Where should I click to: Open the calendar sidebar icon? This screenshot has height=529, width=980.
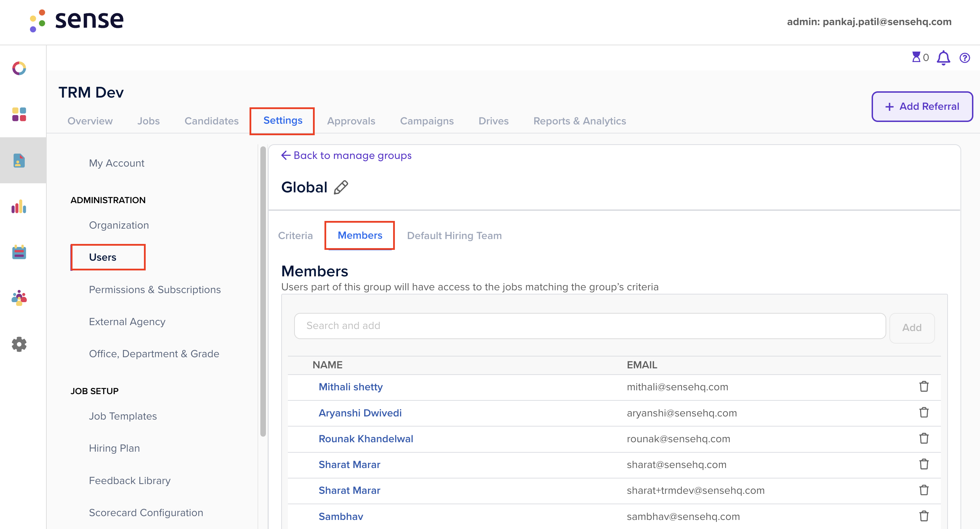click(19, 252)
